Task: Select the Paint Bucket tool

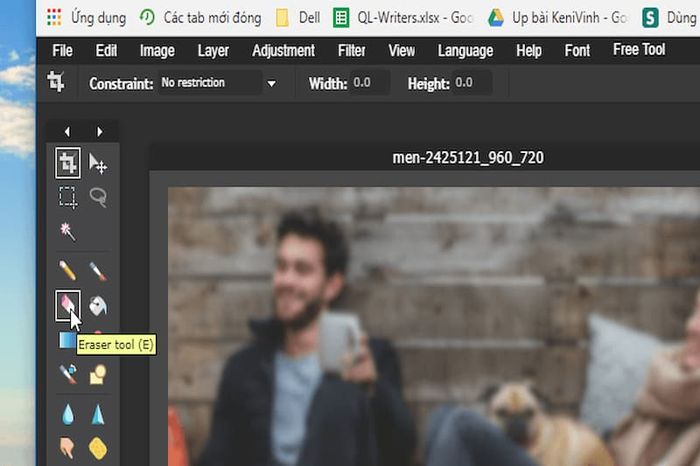Action: click(x=98, y=306)
